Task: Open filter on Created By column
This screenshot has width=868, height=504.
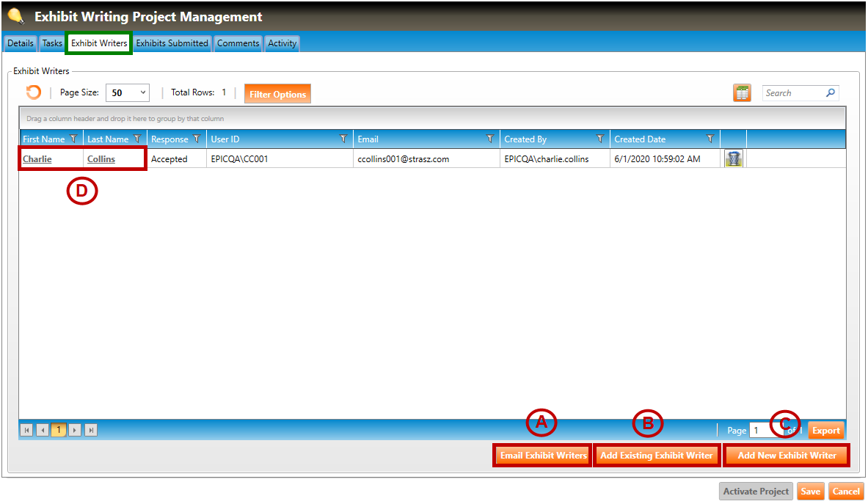Action: click(x=600, y=139)
